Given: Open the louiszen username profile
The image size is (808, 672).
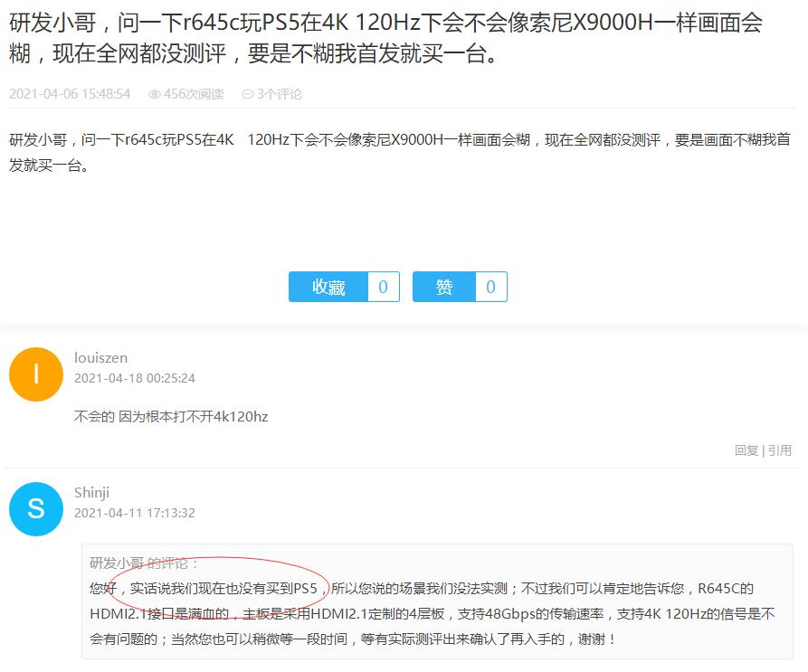Looking at the screenshot, I should pyautogui.click(x=101, y=358).
